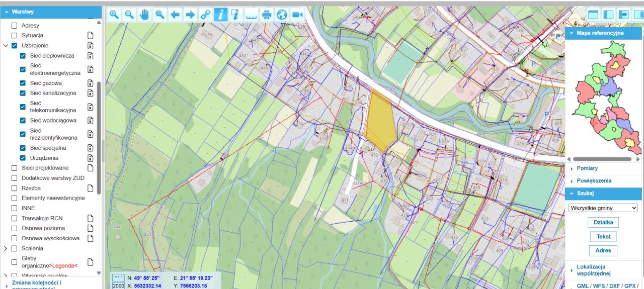Image resolution: width=644 pixels, height=289 pixels.
Task: Uncheck Sieć specjalna layer
Action: pos(23,148)
